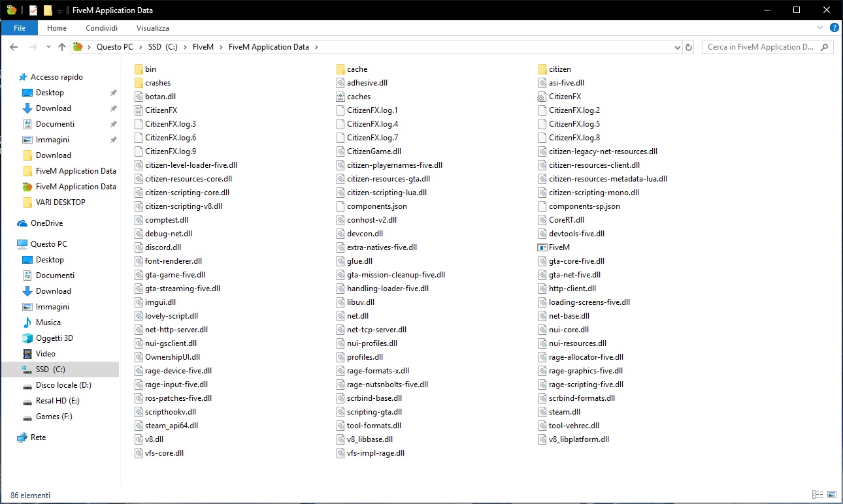Select the crashes folder icon

139,83
